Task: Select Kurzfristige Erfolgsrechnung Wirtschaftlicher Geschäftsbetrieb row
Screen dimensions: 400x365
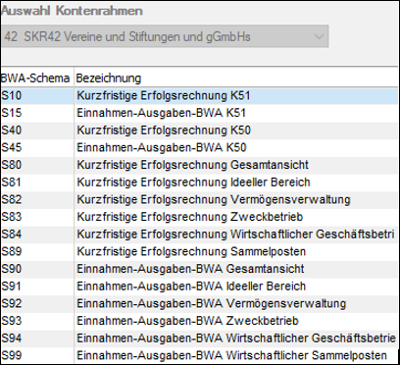Action: coord(199,234)
